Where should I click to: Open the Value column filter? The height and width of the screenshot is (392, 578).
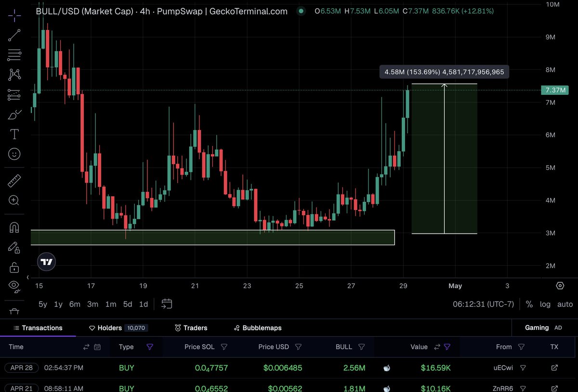[447, 347]
